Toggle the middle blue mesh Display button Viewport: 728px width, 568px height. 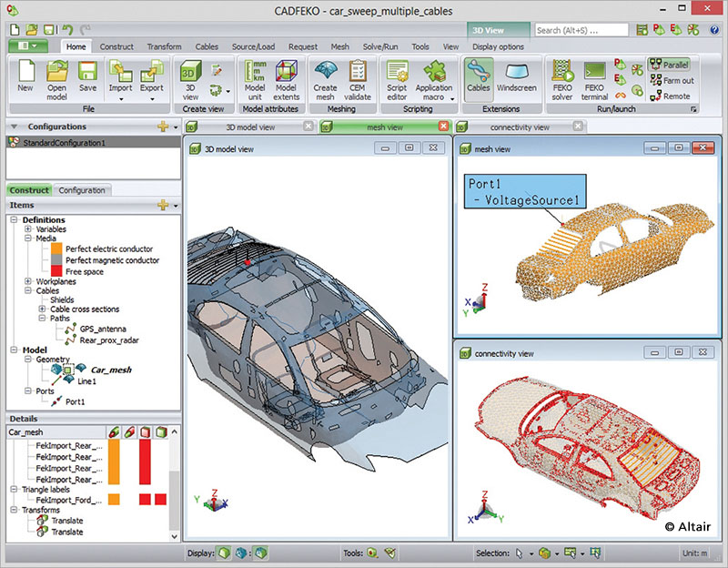click(x=241, y=553)
